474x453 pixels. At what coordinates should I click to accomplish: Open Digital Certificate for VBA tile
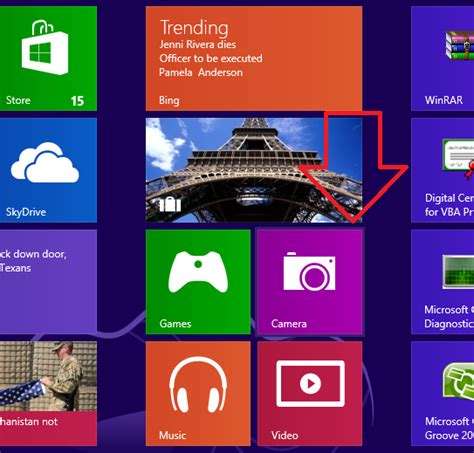point(443,170)
